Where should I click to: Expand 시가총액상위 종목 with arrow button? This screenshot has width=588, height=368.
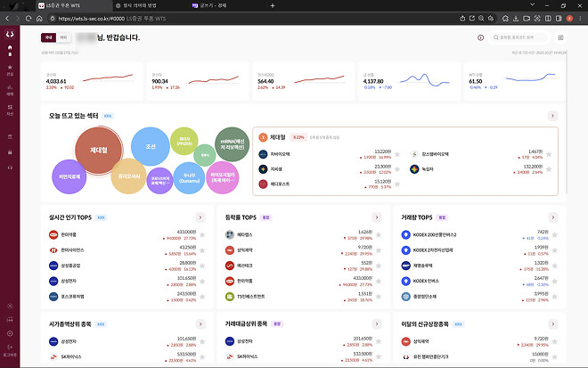pos(200,324)
